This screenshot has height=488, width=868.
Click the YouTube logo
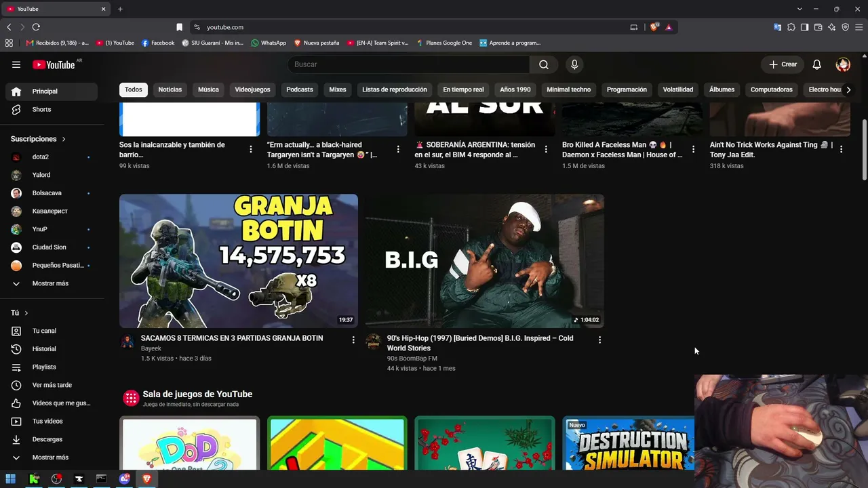(x=54, y=64)
